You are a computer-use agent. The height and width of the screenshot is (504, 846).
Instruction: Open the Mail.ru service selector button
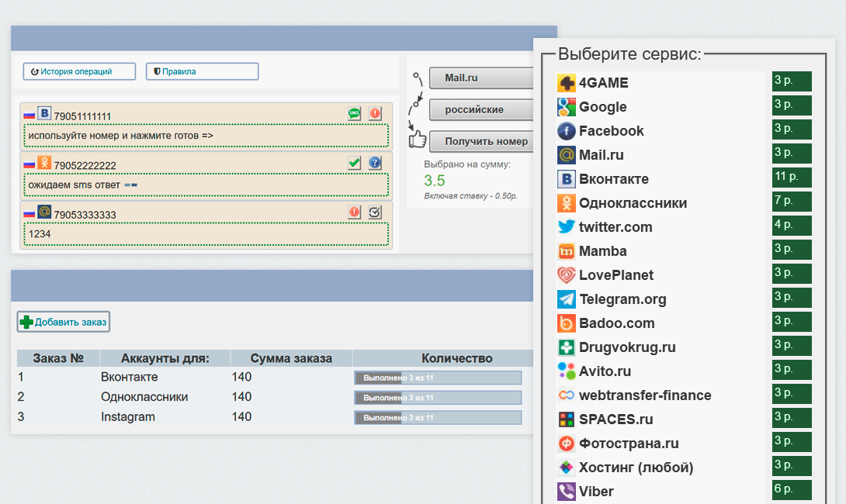pyautogui.click(x=481, y=78)
